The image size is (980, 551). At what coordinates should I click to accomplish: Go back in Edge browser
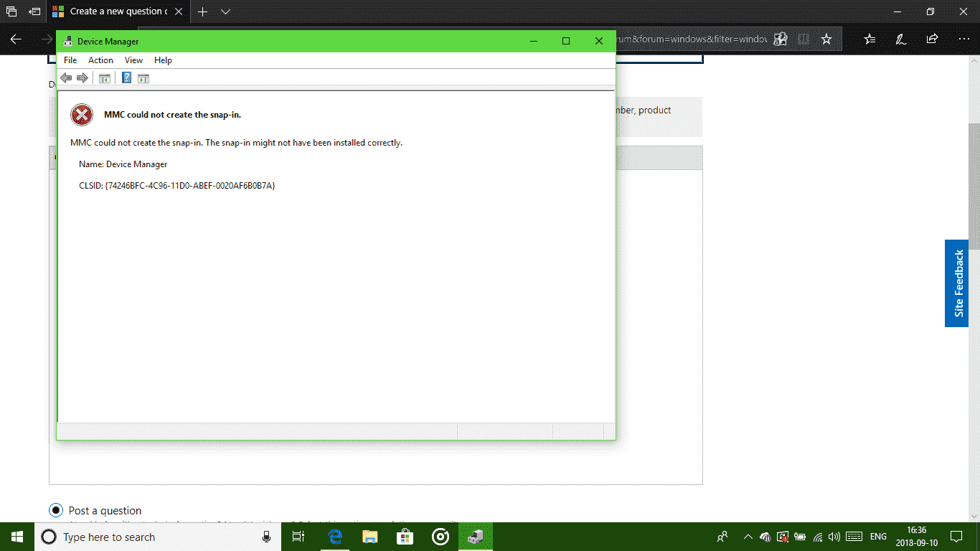point(16,39)
